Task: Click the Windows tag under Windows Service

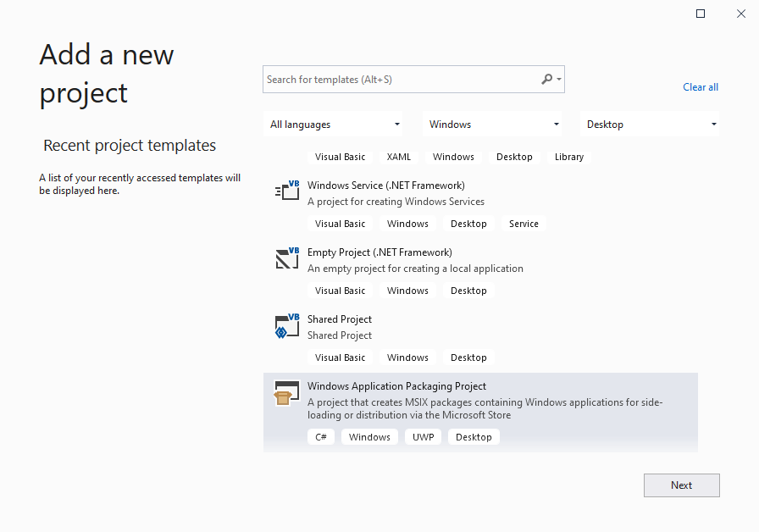Action: point(407,224)
